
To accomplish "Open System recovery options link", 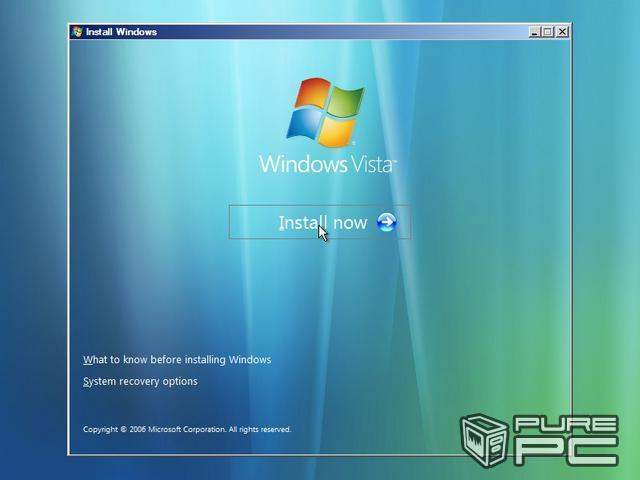I will point(140,381).
